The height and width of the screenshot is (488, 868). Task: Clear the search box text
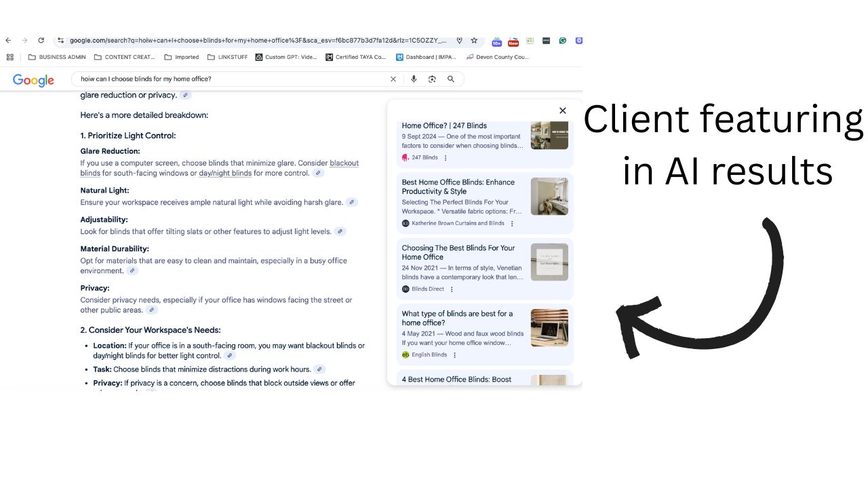pyautogui.click(x=393, y=79)
